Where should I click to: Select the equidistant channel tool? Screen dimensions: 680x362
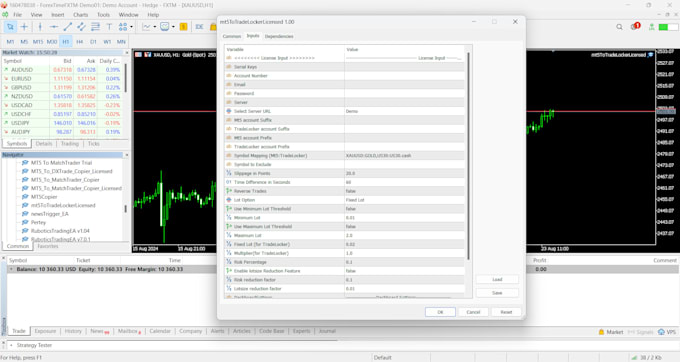(82, 27)
